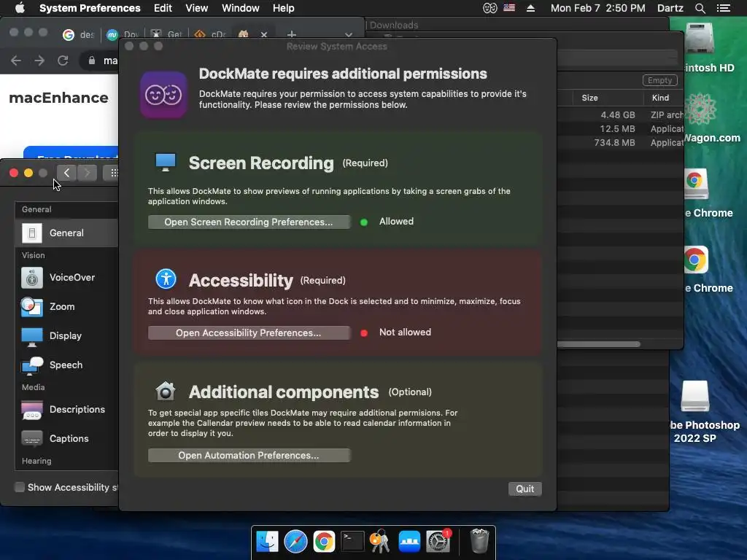Select the 734.8 MB application row

(620, 142)
